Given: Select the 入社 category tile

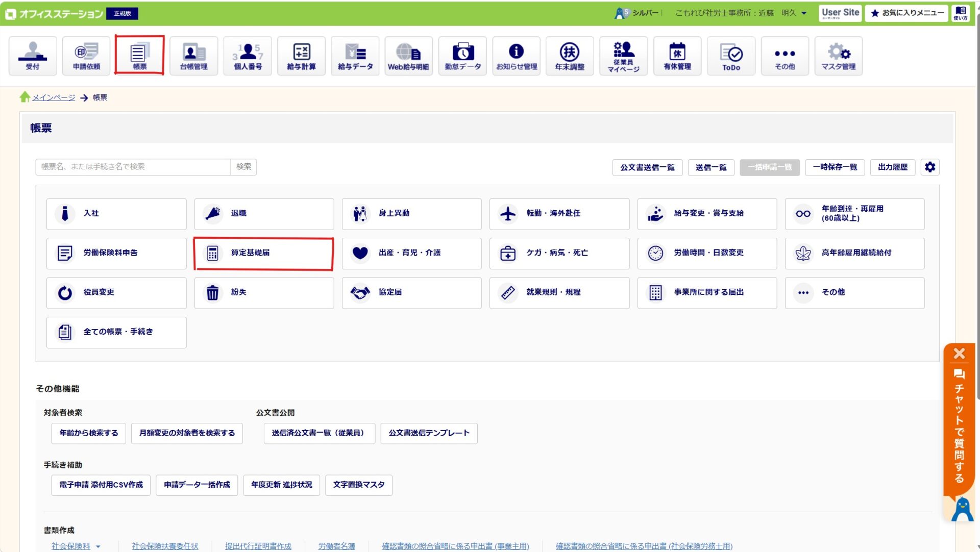Looking at the screenshot, I should pyautogui.click(x=116, y=214).
